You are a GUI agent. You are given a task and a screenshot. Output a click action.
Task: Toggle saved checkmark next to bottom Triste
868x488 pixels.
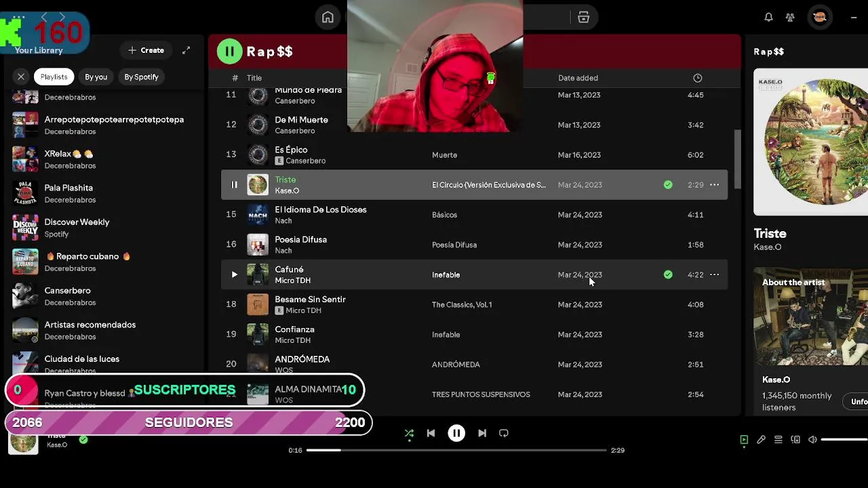[x=83, y=440]
